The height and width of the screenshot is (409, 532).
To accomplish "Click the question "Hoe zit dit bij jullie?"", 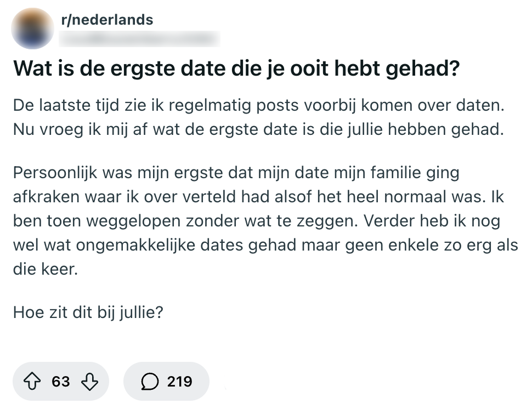I will 88,314.
